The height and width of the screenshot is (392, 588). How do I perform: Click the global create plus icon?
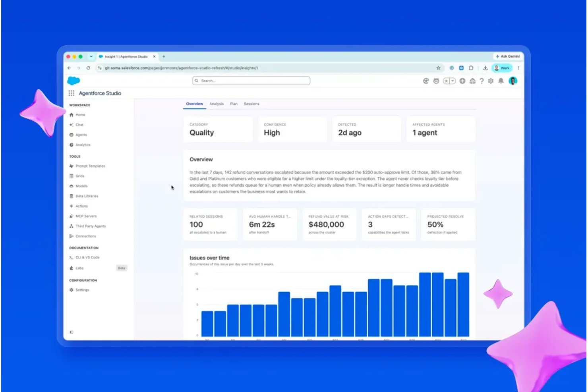pos(462,81)
